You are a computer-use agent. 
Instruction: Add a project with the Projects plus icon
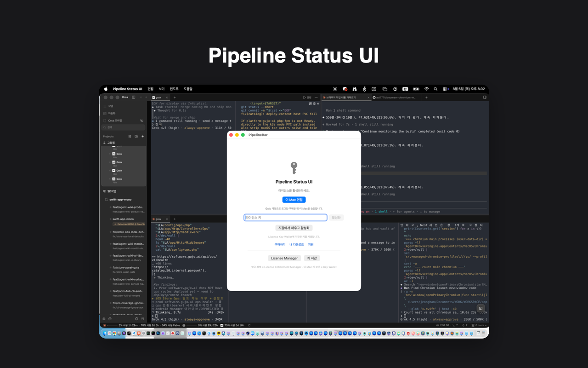click(142, 136)
